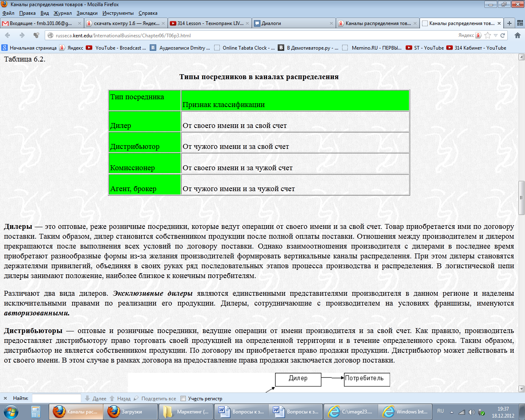Viewport: 525px width, 420px height.
Task: Open the history dropdown arrow in the address bar
Action: [495, 35]
